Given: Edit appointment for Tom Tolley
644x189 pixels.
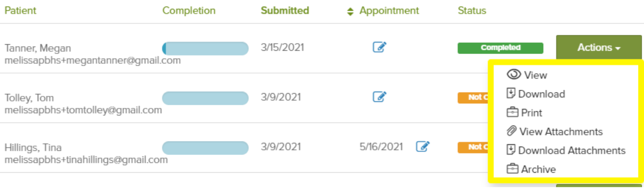Looking at the screenshot, I should coord(380,97).
